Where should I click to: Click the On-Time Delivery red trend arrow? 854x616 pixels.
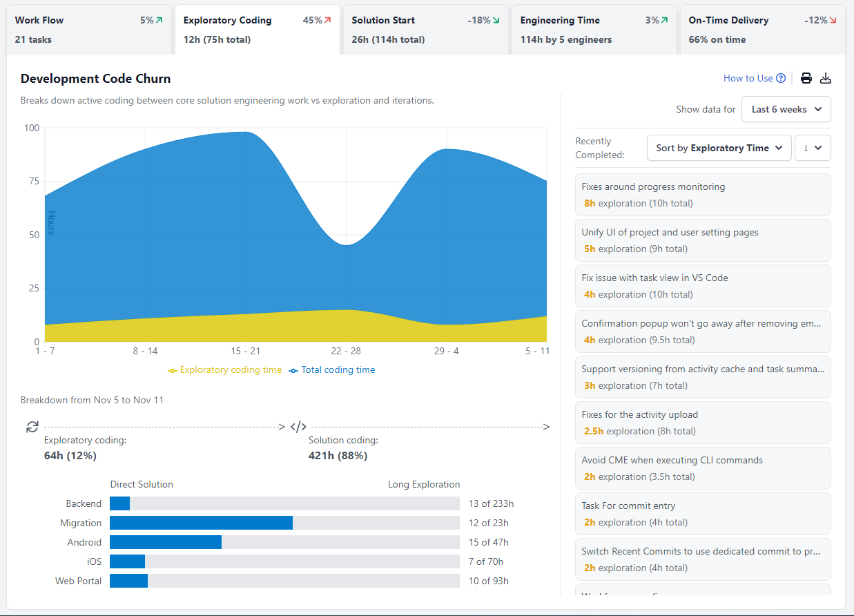(833, 21)
